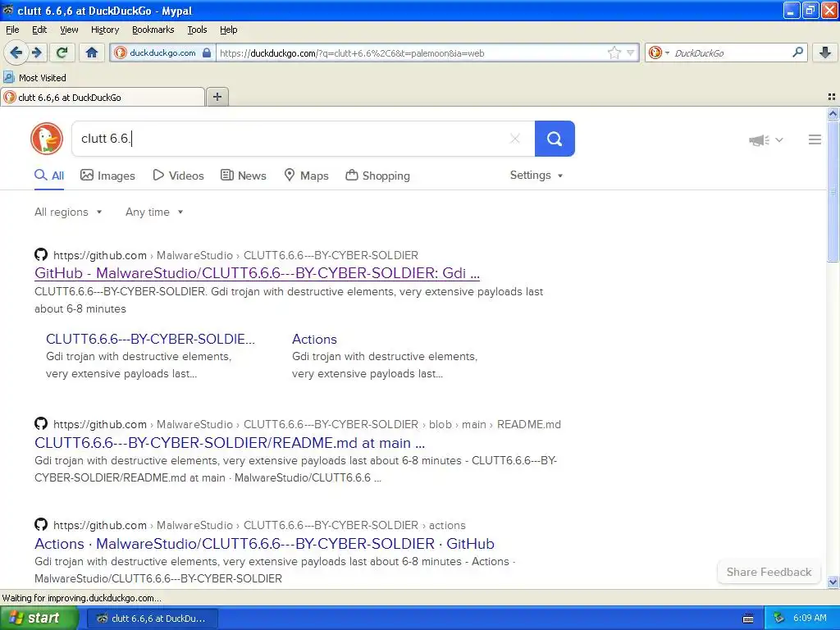840x630 pixels.
Task: Click the system tray network icon
Action: coord(779,618)
